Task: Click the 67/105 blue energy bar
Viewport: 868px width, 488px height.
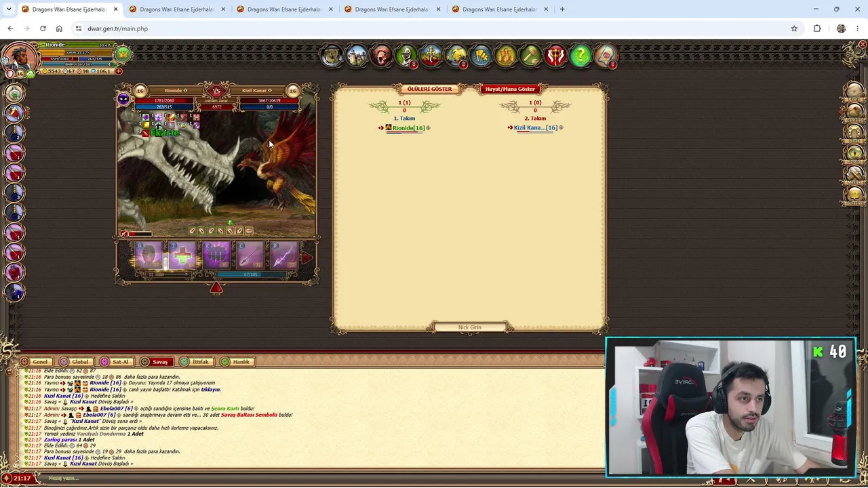Action: click(250, 274)
